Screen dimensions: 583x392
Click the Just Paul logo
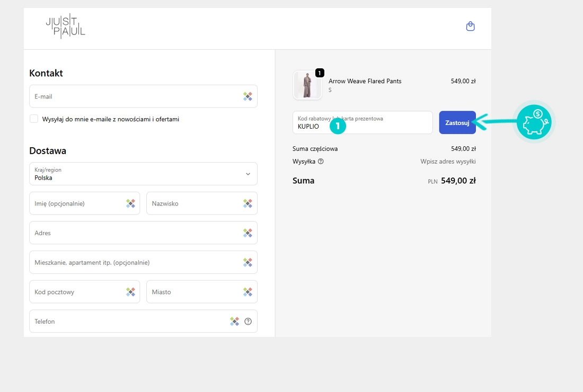[65, 26]
